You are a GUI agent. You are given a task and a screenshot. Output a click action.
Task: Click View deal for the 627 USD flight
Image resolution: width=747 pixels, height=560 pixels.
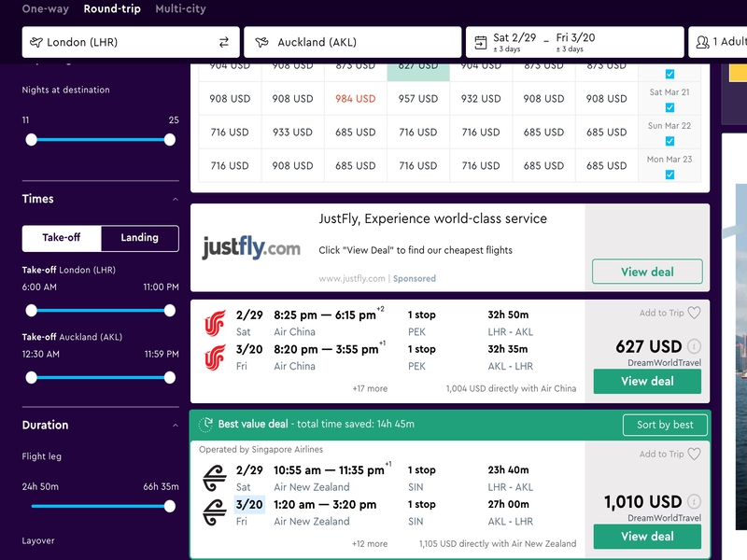coord(647,382)
